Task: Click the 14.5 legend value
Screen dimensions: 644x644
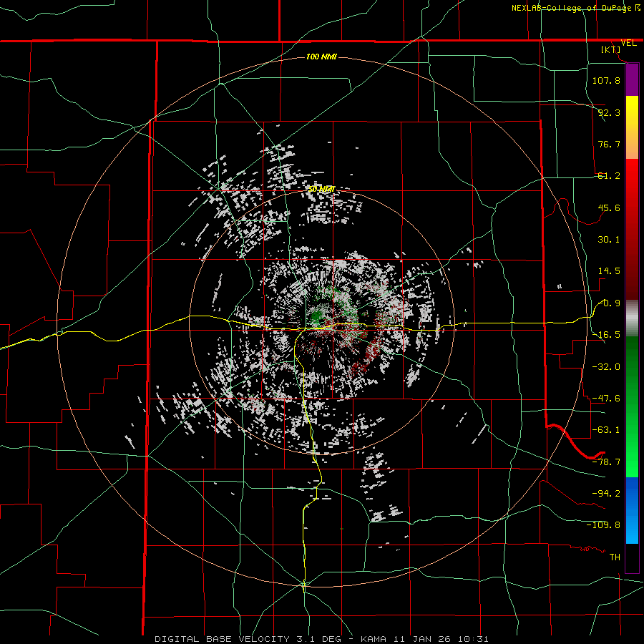Action: pos(609,271)
